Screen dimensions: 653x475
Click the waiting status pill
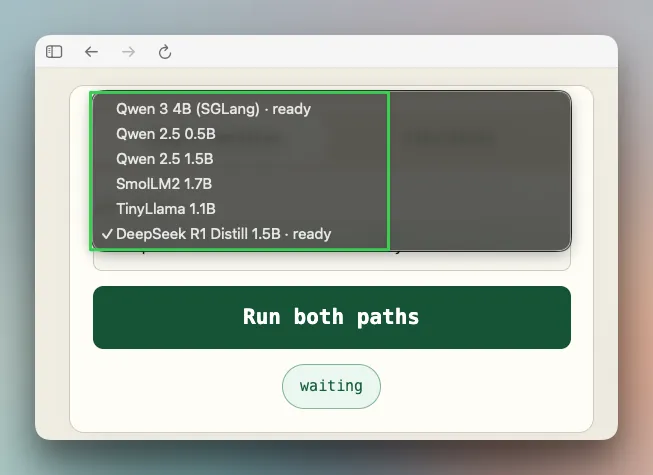[331, 386]
